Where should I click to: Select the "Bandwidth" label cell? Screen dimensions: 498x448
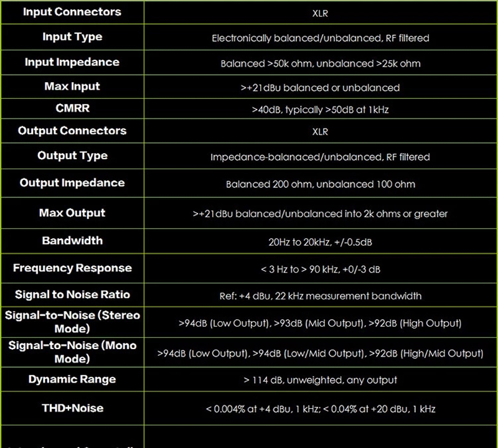coord(72,241)
